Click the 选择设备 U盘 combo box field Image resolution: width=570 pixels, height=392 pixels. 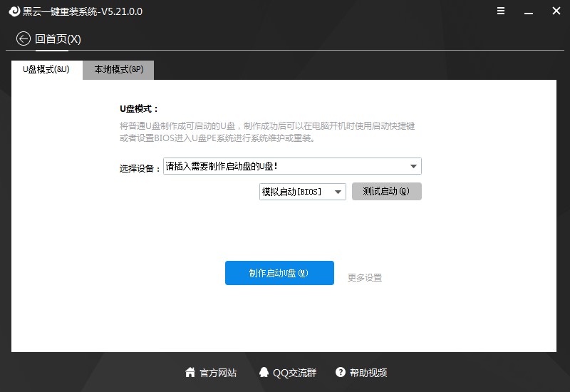pos(285,166)
